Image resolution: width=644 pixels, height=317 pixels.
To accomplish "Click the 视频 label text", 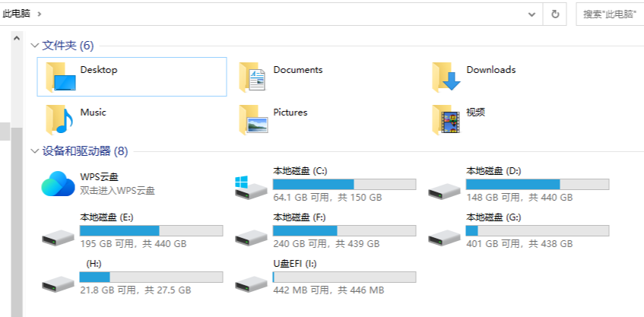I will tap(476, 112).
